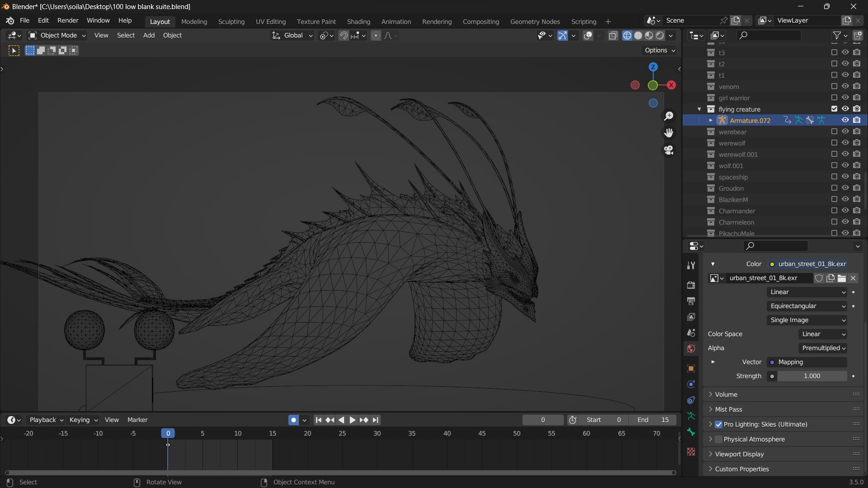Switch to Geometry Nodes workspace tab
This screenshot has width=868, height=488.
535,22
